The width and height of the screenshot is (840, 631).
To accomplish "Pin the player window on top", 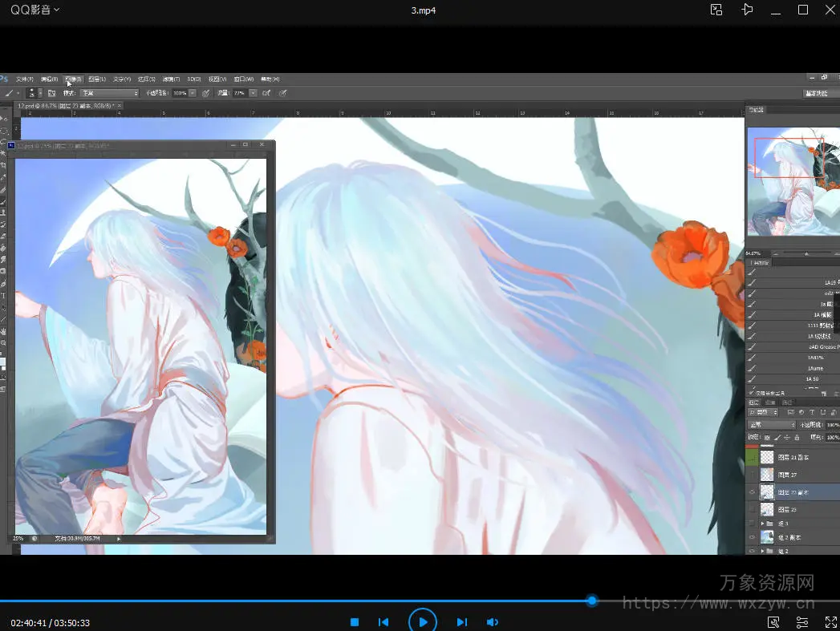I will [747, 10].
